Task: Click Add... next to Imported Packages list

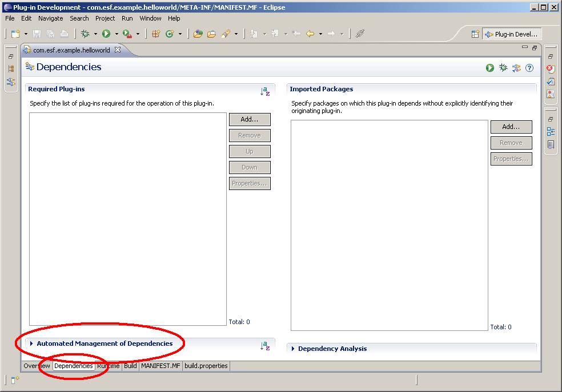Action: 511,127
